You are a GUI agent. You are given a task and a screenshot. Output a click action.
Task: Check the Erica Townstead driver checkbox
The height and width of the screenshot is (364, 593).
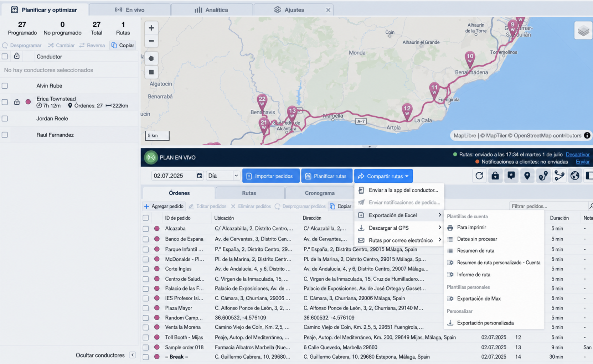pos(5,102)
